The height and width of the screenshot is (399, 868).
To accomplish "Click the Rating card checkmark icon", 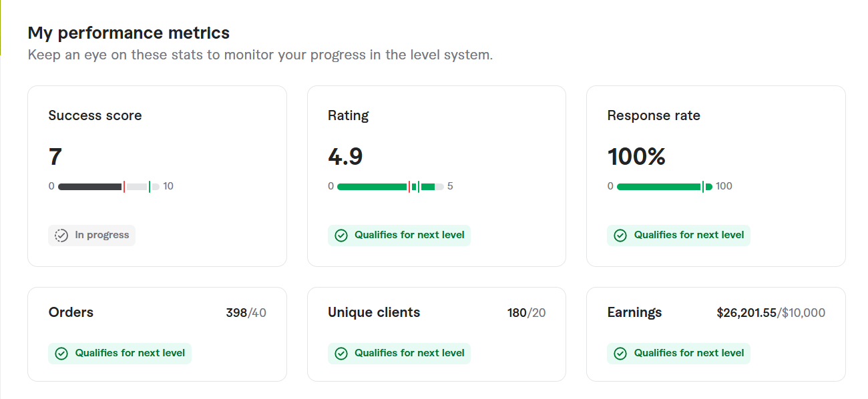I will [x=341, y=236].
